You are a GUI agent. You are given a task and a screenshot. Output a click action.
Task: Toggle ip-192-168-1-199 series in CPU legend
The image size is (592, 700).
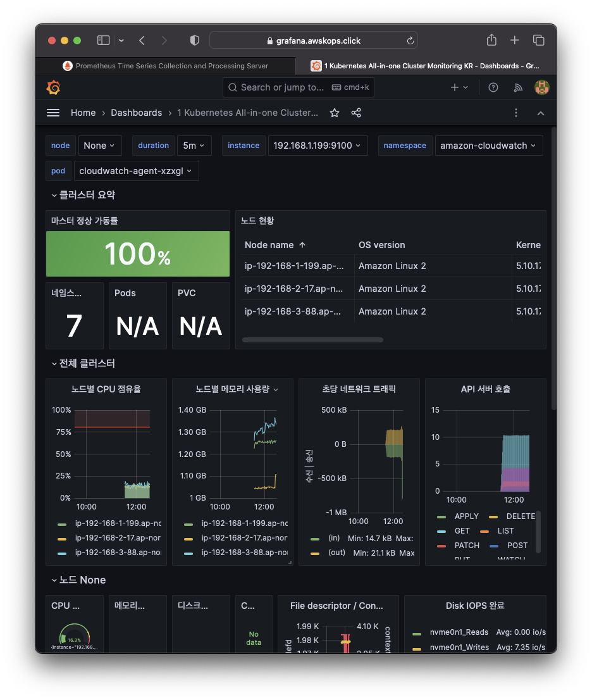(118, 523)
